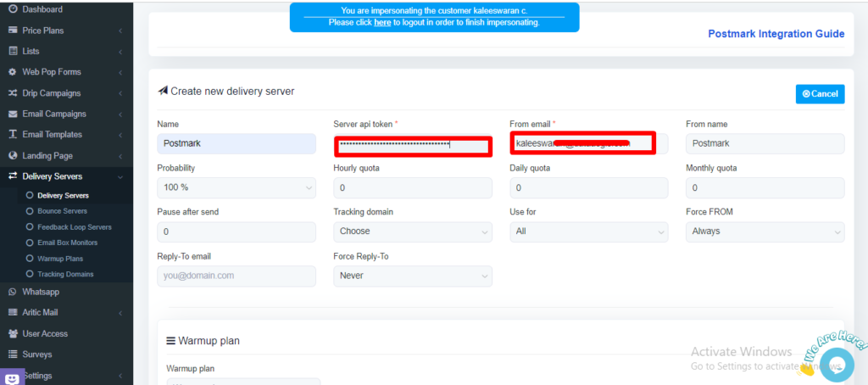Click the Drip Campaigns shuffle icon
The image size is (868, 385).
[13, 93]
